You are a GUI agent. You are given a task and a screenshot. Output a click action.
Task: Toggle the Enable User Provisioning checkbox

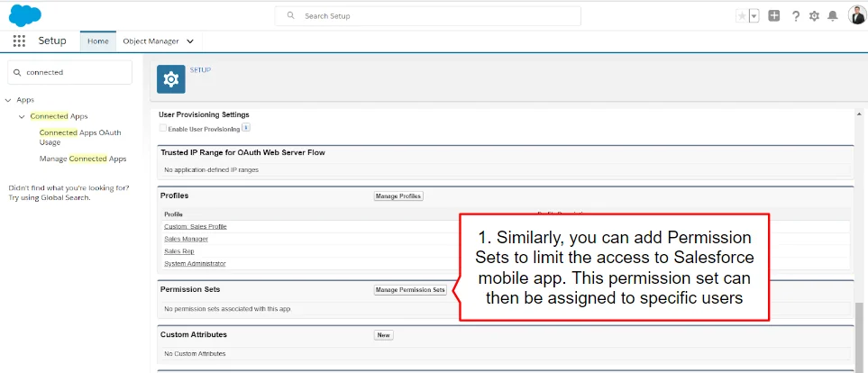tap(163, 129)
